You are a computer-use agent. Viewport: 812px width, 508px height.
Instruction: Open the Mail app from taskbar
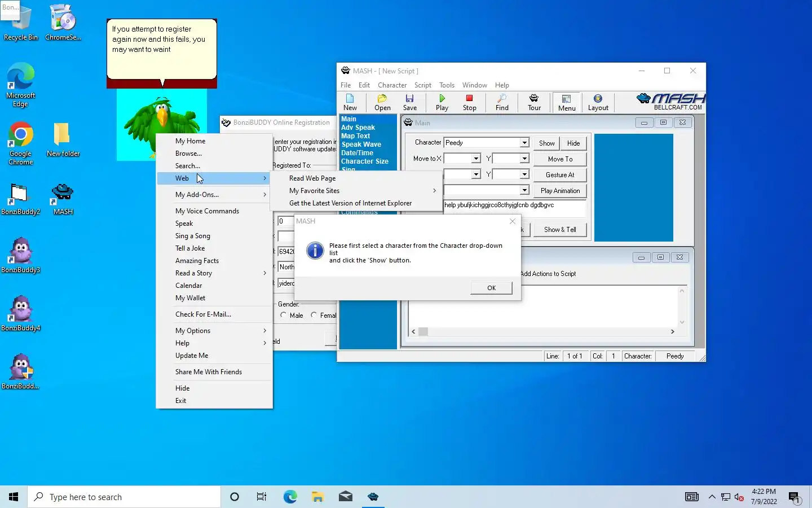(346, 497)
